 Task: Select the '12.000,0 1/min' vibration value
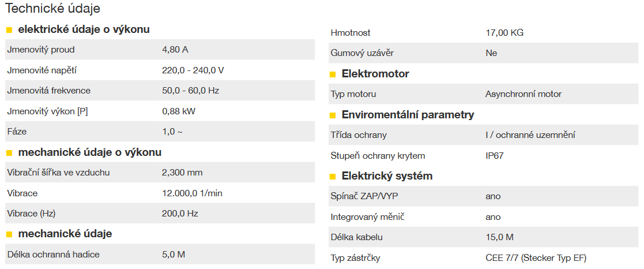tap(192, 193)
